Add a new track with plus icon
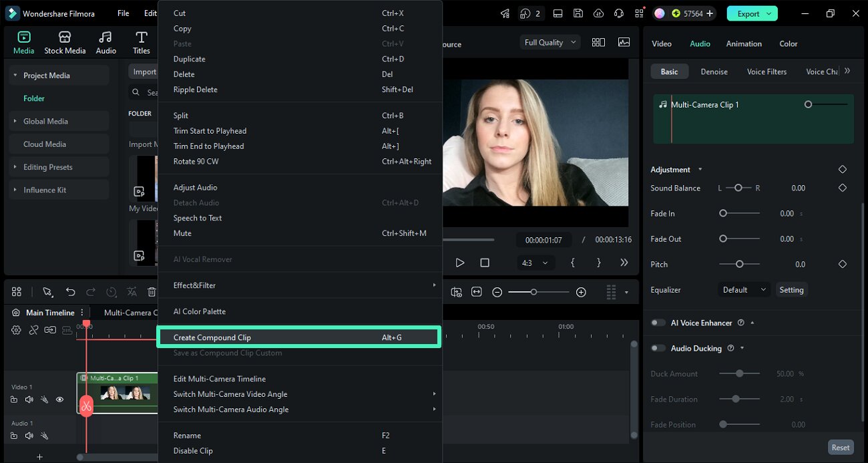Screen dimensions: 868x463 point(39,457)
